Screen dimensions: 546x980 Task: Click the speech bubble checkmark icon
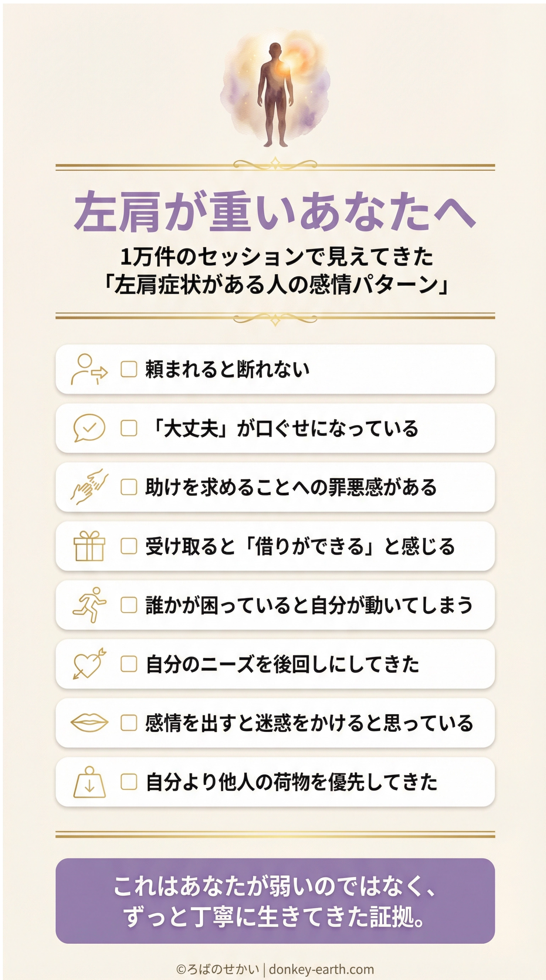[x=89, y=428]
